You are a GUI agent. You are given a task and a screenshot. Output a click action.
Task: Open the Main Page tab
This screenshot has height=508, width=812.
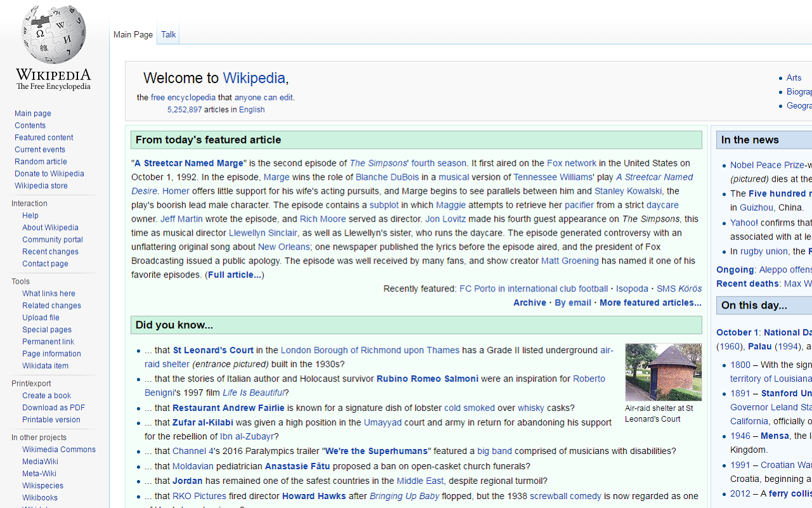point(133,35)
